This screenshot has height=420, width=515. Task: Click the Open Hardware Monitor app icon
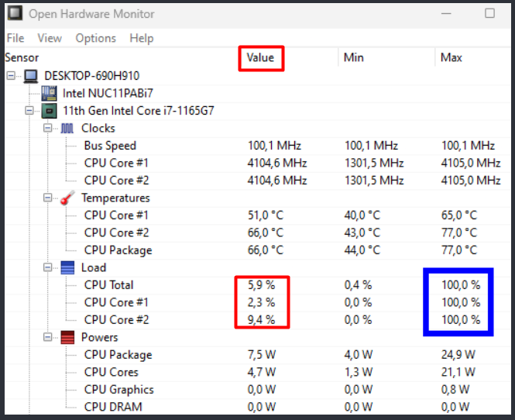[x=15, y=13]
